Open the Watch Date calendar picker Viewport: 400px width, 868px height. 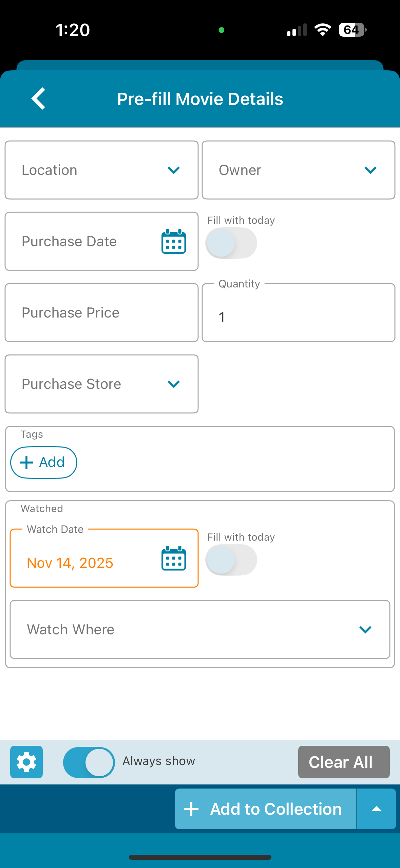click(x=173, y=559)
